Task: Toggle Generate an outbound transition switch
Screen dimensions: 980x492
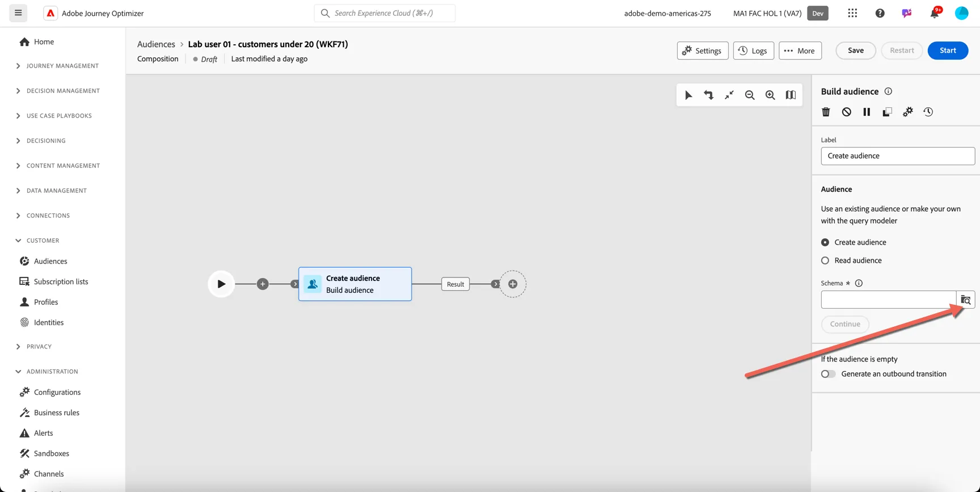Action: tap(828, 374)
